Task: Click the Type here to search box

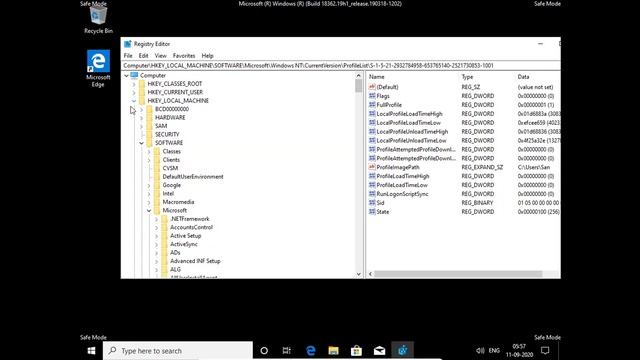Action: 178,351
